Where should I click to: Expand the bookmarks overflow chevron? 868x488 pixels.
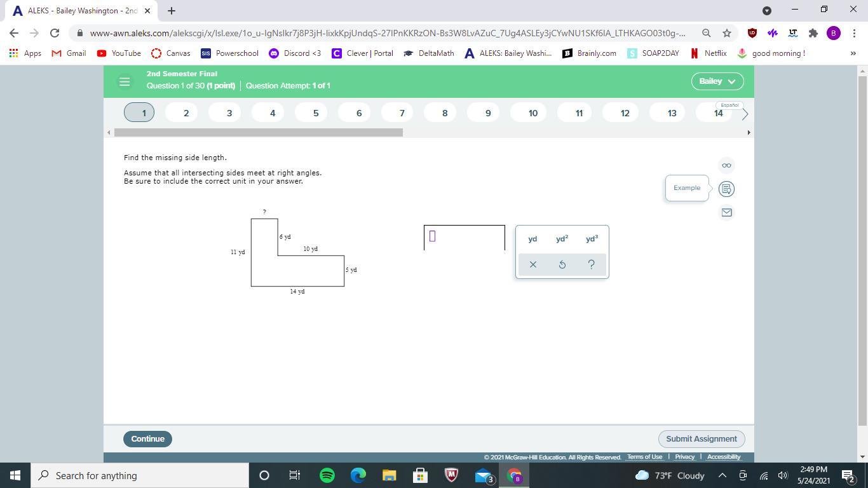853,53
